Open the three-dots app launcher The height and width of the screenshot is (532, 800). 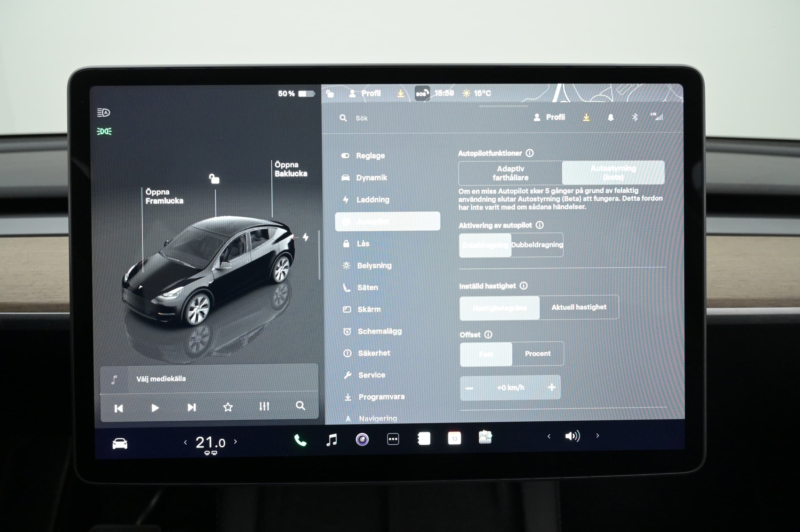pyautogui.click(x=393, y=439)
